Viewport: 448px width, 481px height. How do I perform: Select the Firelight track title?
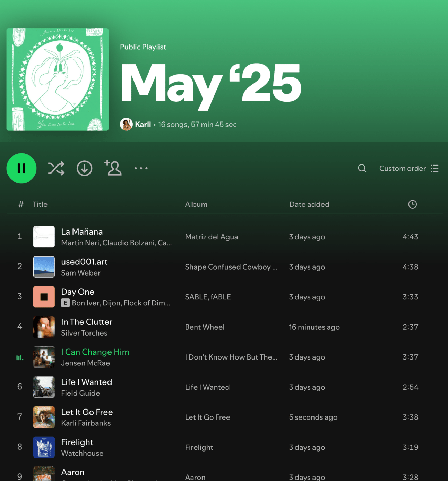click(77, 442)
